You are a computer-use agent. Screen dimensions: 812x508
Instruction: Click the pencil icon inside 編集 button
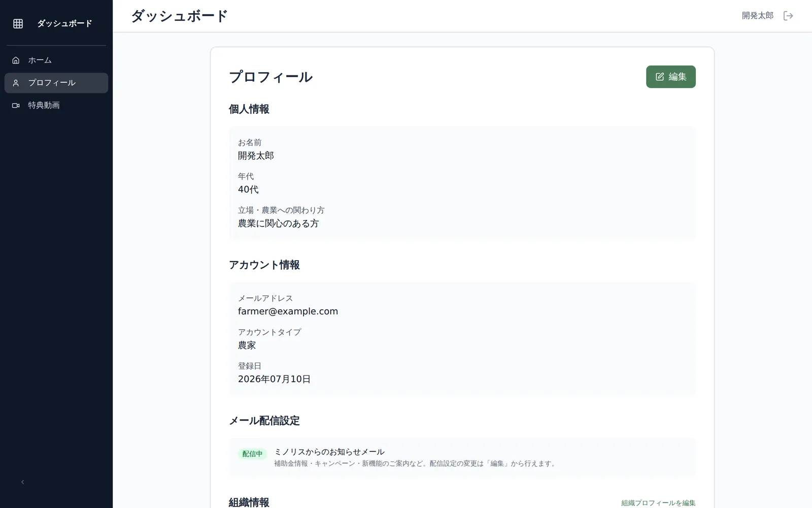(660, 77)
